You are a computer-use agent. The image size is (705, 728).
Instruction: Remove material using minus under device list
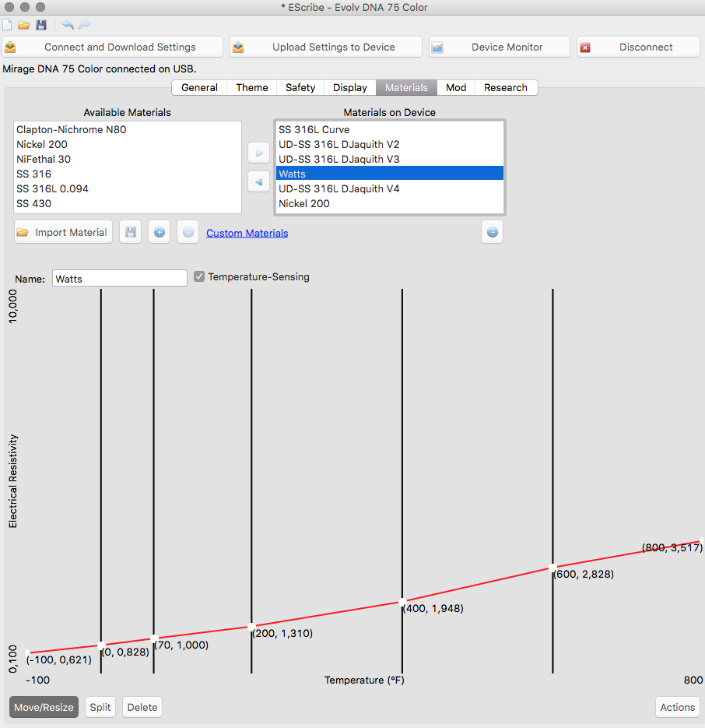coord(492,232)
